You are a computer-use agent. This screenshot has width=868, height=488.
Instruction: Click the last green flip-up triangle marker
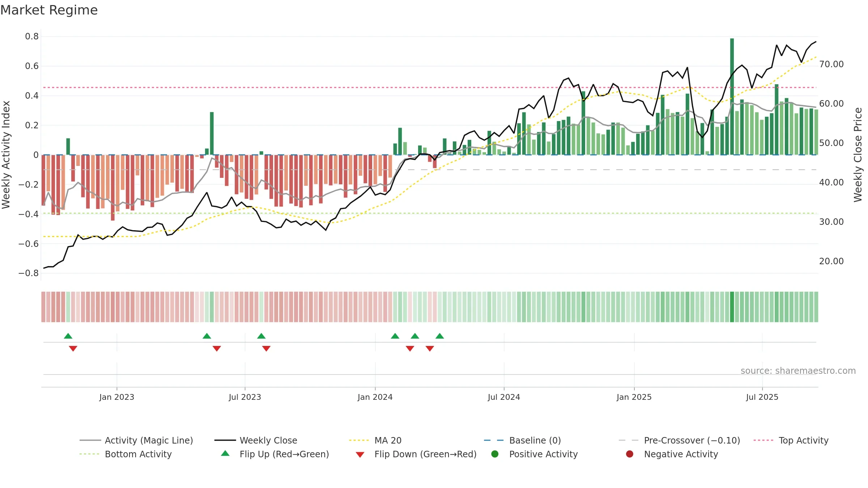(x=440, y=336)
